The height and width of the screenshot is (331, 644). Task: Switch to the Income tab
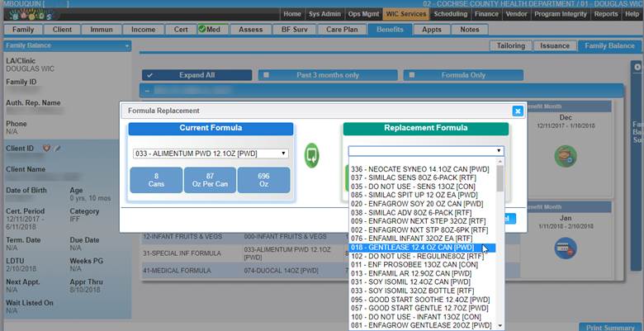144,30
